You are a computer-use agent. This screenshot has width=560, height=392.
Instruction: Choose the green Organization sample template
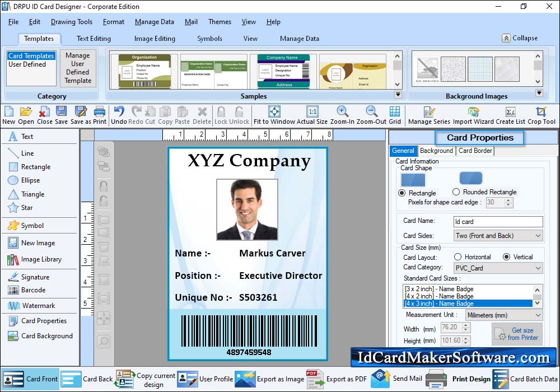coord(144,72)
